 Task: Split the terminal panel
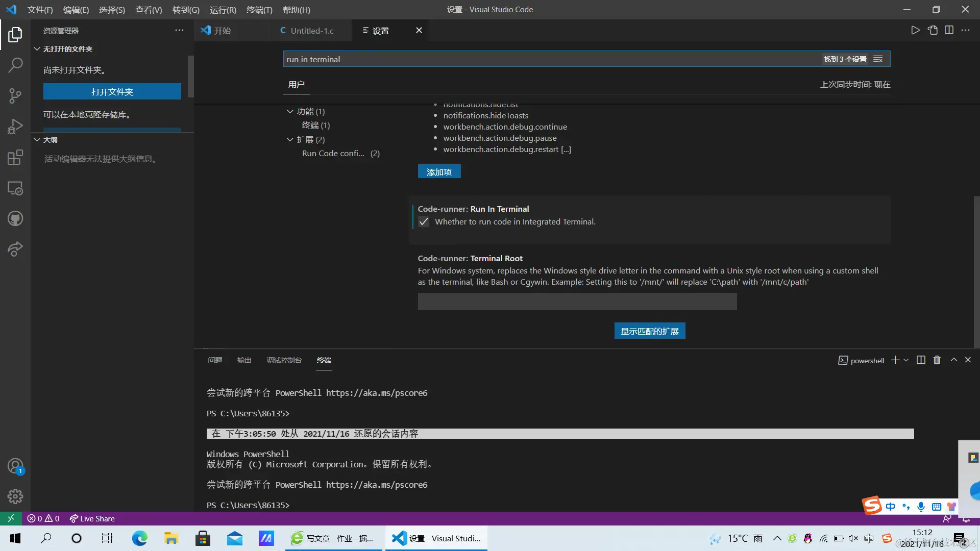pyautogui.click(x=921, y=360)
